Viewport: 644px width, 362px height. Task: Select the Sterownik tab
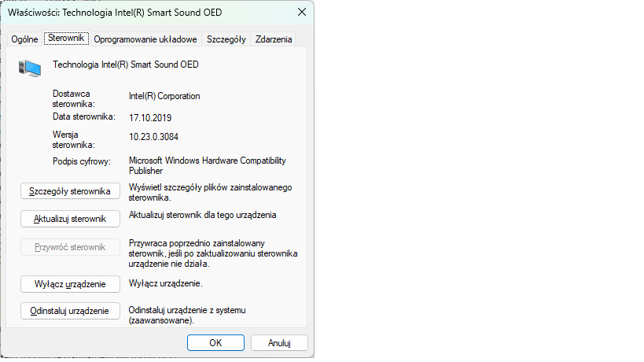tap(66, 39)
